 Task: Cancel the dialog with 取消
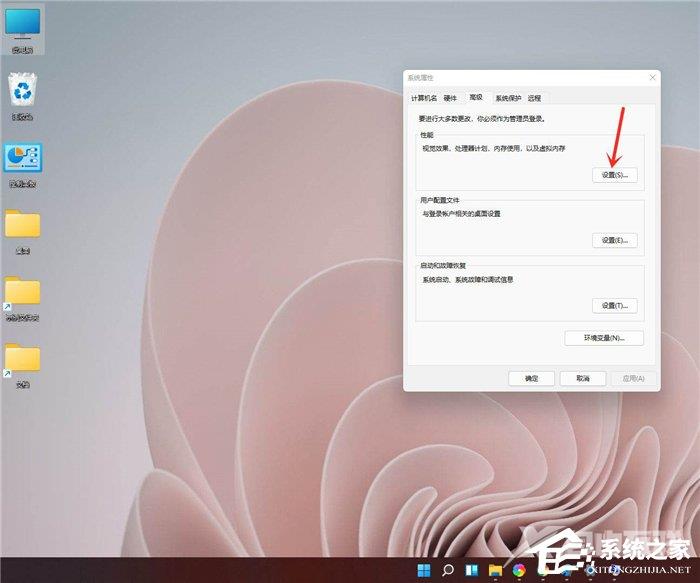(x=583, y=379)
